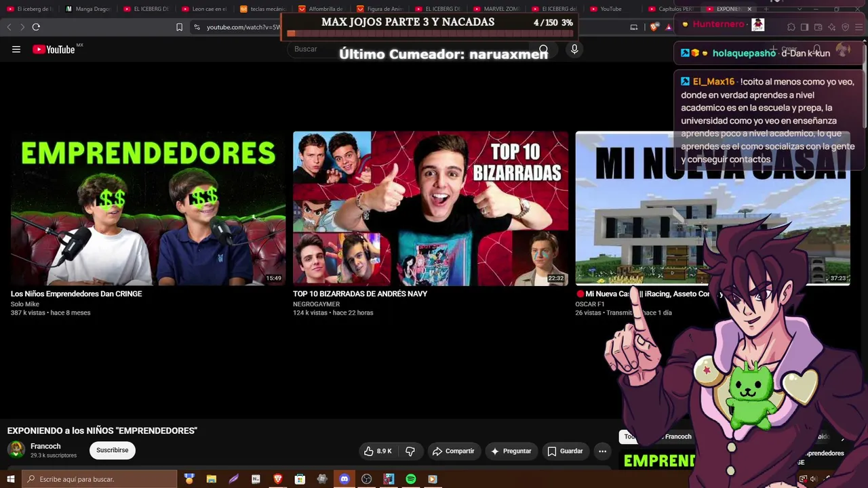
Task: Open File Explorer from taskbar
Action: click(212, 479)
